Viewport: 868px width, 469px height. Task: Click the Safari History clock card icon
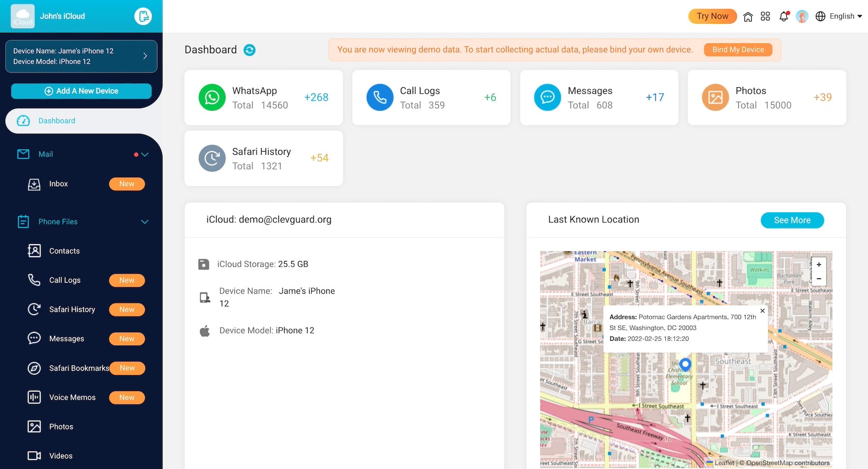[x=212, y=158]
